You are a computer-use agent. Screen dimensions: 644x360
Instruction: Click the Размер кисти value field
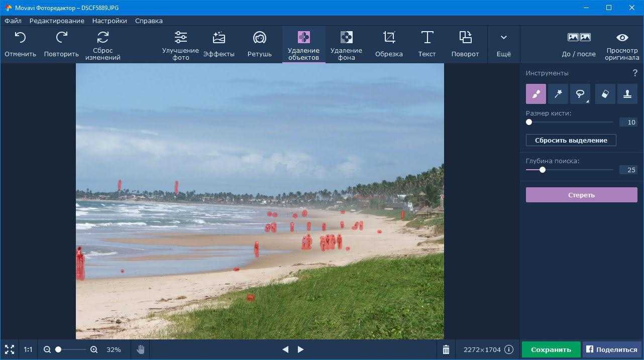[628, 123]
